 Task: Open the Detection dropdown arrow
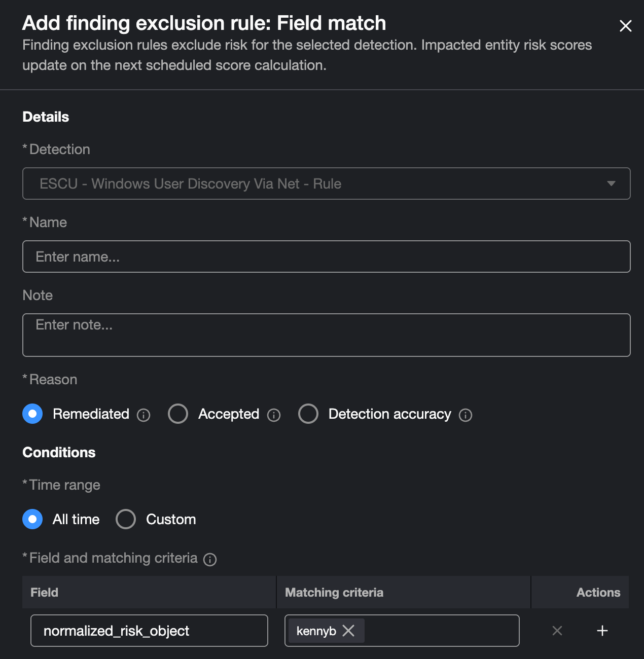[x=611, y=184]
